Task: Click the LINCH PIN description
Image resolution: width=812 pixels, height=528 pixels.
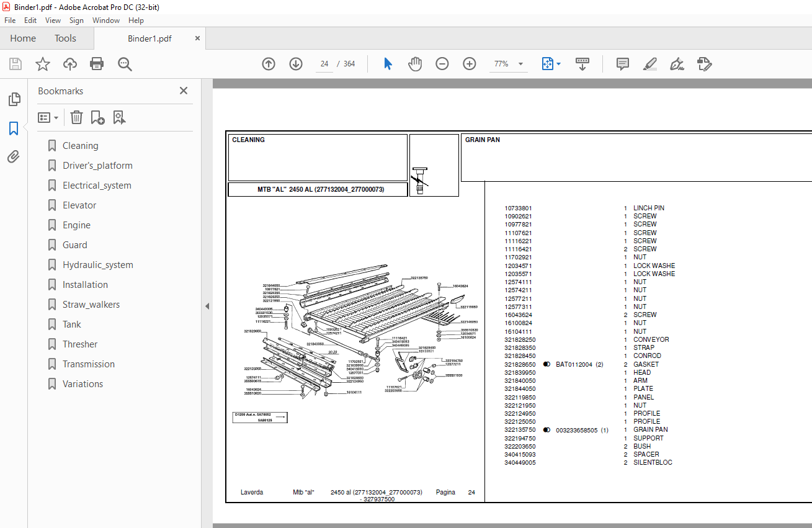Action: [649, 208]
